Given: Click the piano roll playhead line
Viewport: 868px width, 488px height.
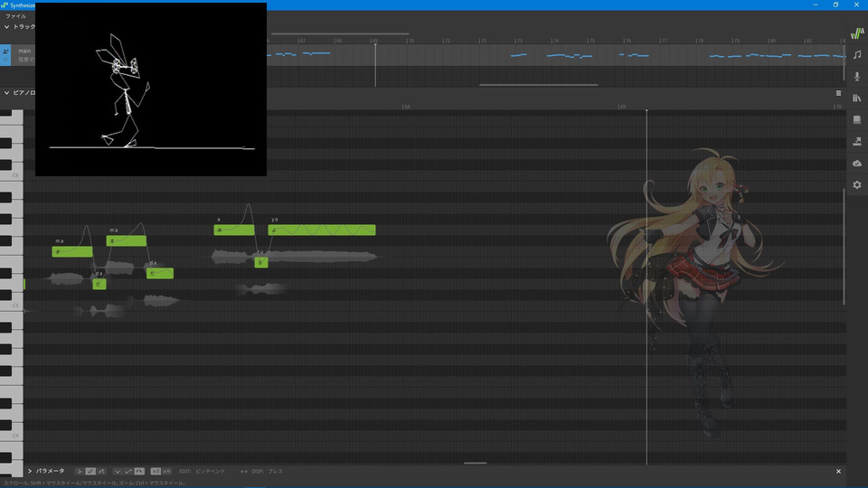Looking at the screenshot, I should pos(646,287).
